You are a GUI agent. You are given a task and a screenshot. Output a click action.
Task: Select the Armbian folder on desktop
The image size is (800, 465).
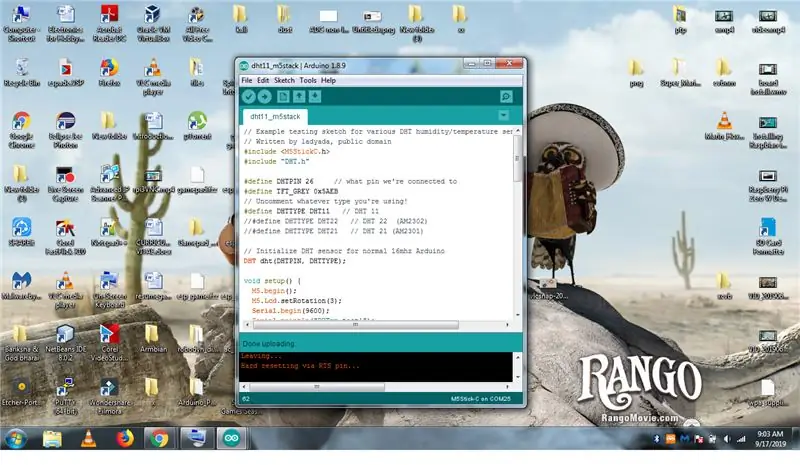(153, 339)
